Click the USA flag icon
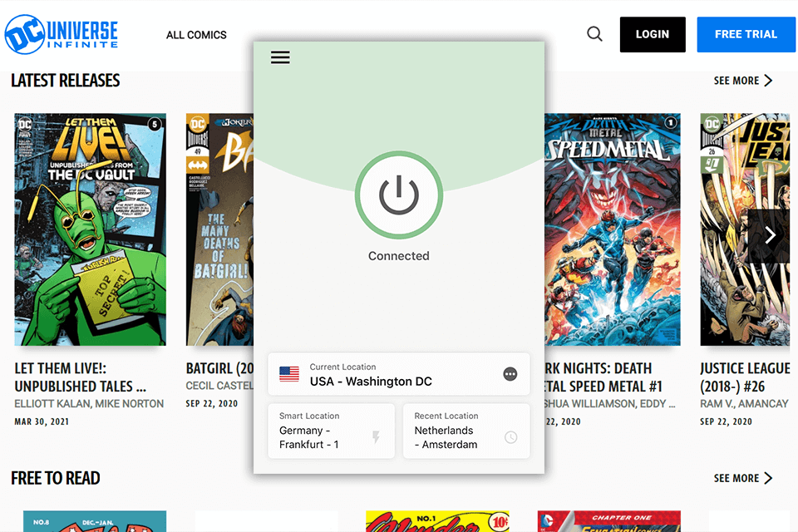 click(x=289, y=374)
